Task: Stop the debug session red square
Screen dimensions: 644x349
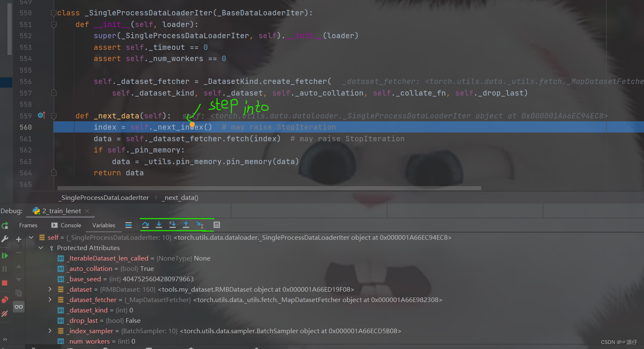Action: pyautogui.click(x=5, y=283)
